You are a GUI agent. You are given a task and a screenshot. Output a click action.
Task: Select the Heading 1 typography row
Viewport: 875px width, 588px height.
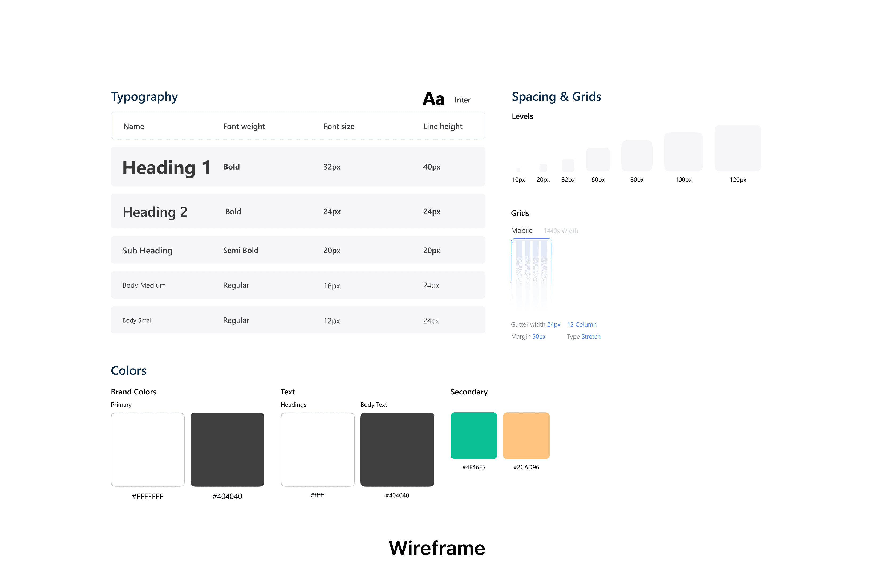coord(298,167)
